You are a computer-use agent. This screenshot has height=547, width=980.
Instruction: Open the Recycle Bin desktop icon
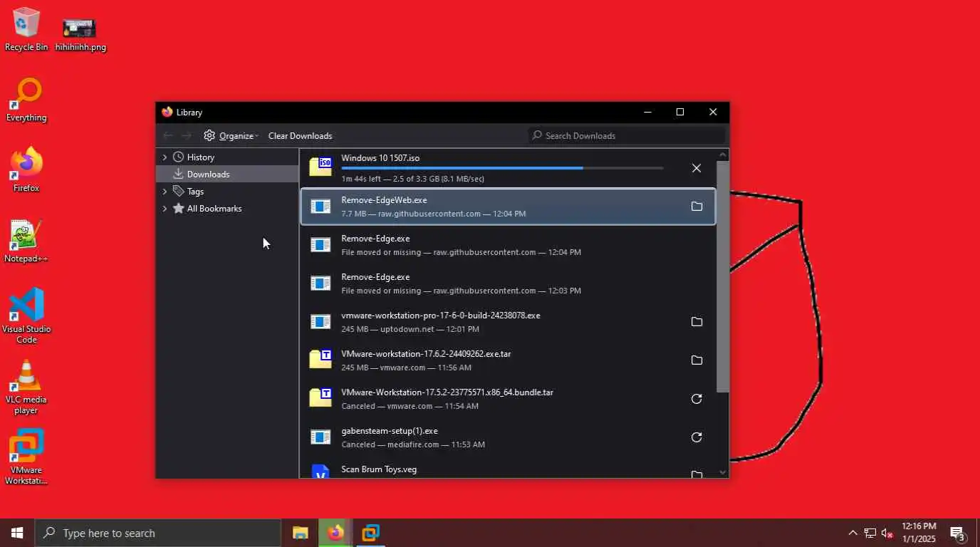click(26, 28)
